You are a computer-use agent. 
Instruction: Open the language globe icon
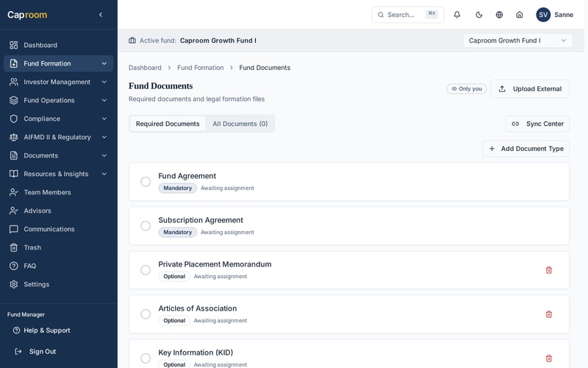click(x=499, y=15)
